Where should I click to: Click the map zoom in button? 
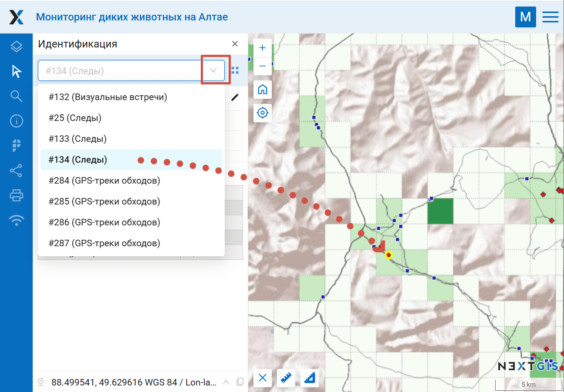pyautogui.click(x=262, y=48)
